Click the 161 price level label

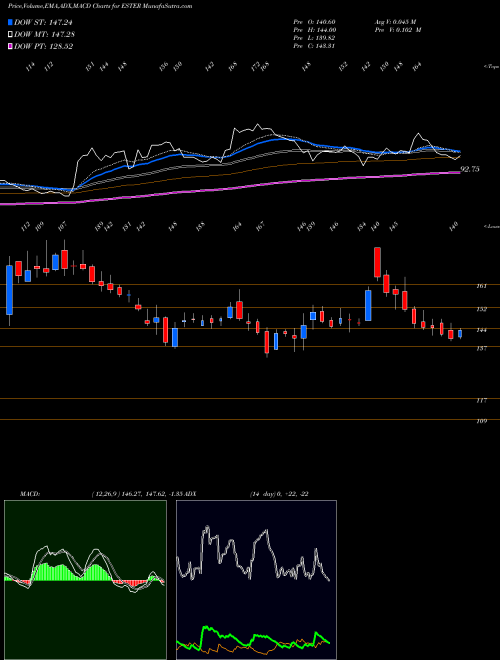(481, 286)
